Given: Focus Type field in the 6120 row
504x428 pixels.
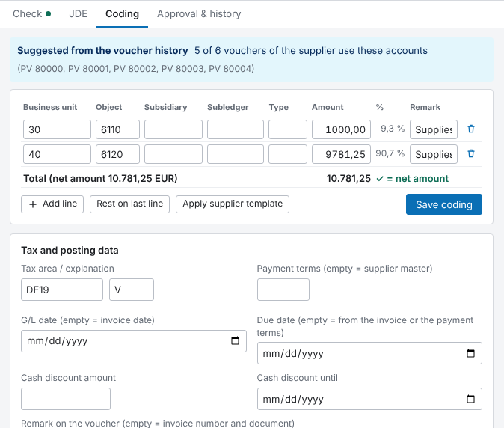Looking at the screenshot, I should tap(288, 154).
